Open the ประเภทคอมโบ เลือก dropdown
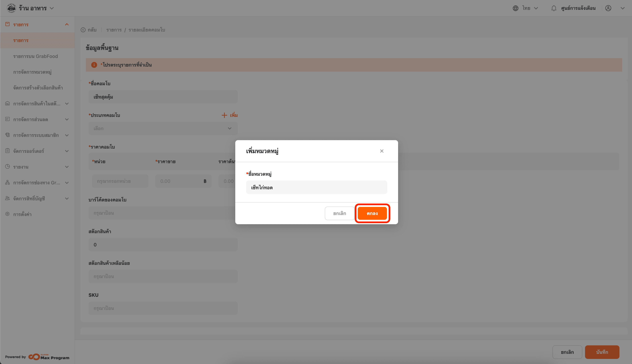 (x=163, y=128)
